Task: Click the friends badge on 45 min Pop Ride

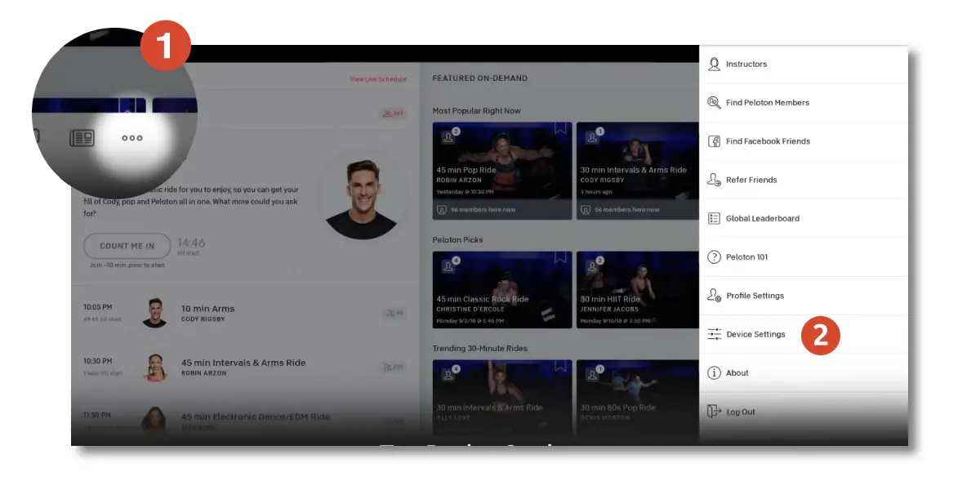Action: pos(450,136)
